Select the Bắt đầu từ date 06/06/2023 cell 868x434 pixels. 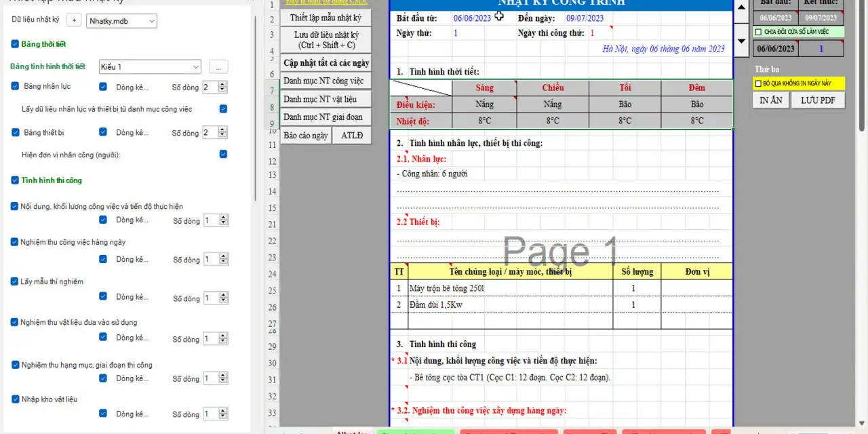coord(472,18)
